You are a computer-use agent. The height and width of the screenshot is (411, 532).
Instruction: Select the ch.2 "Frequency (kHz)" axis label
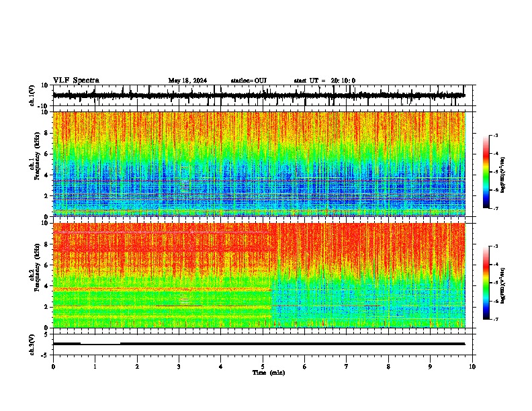pos(37,268)
